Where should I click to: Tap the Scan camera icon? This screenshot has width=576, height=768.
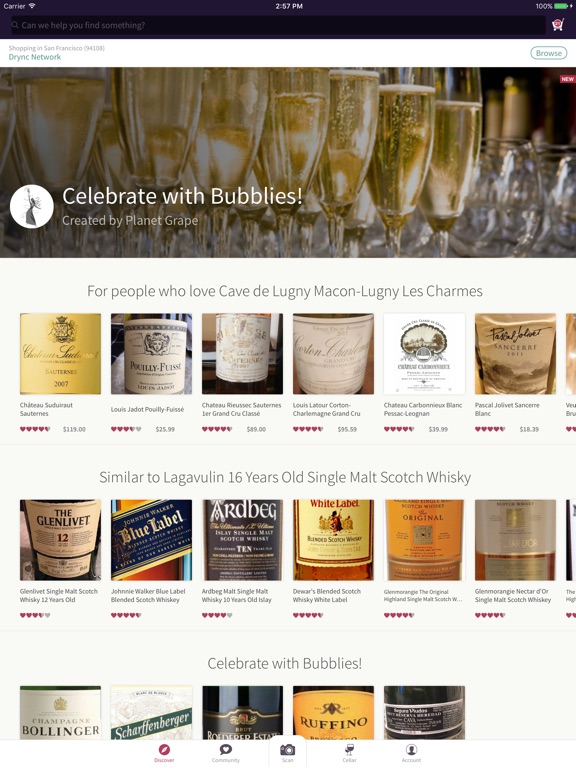coord(288,750)
